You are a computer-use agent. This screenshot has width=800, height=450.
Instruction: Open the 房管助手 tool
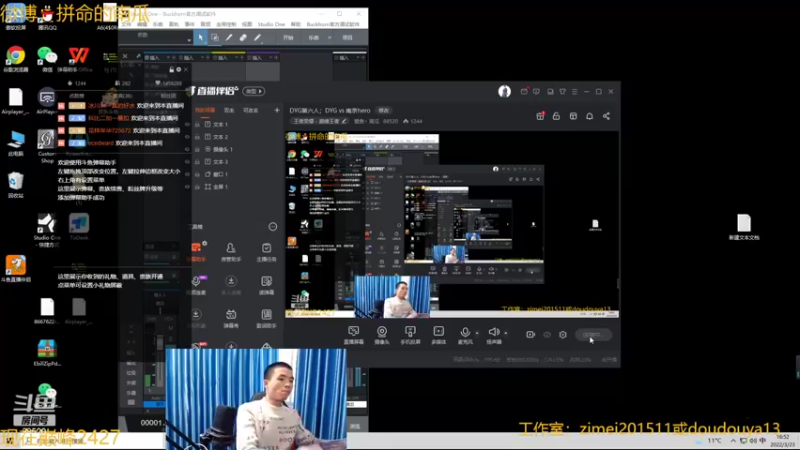[x=231, y=252]
